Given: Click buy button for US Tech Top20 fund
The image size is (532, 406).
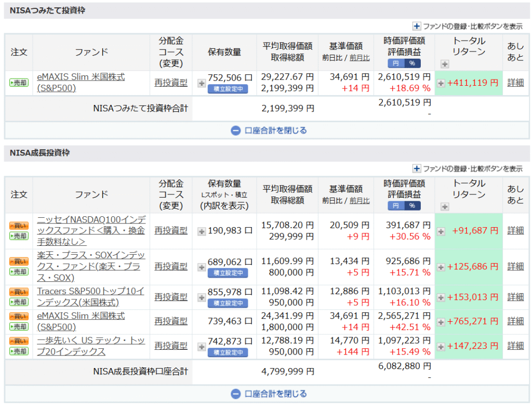Looking at the screenshot, I should 19,341.
